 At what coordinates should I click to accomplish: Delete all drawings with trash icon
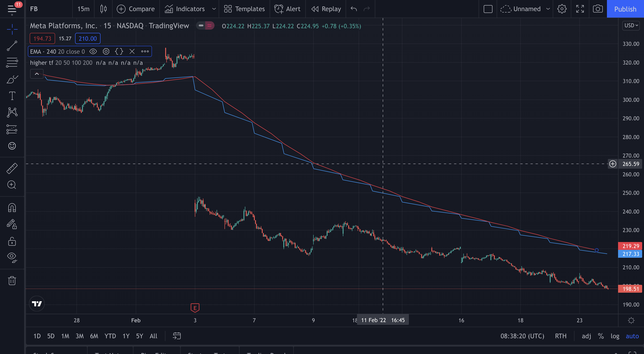coord(12,281)
